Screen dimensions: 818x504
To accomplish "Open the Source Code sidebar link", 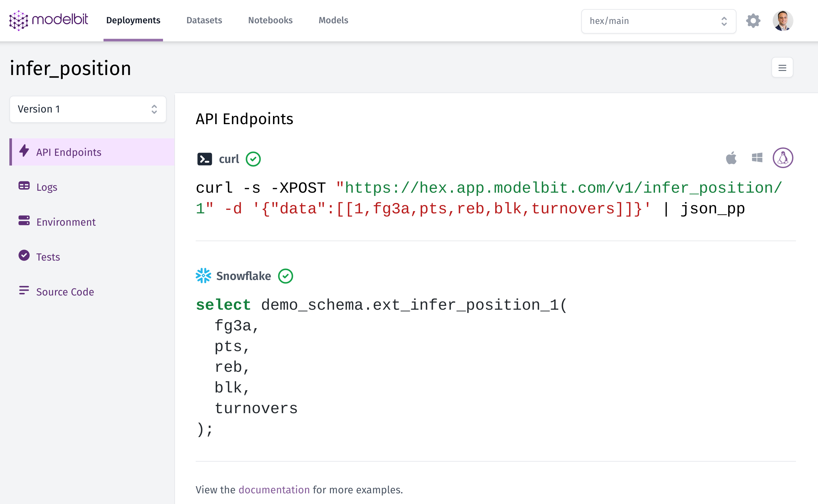I will click(x=65, y=292).
